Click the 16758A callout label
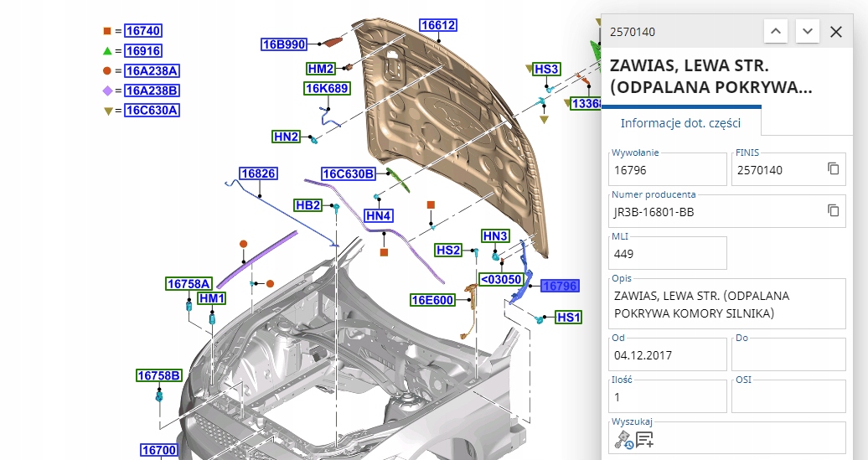This screenshot has height=460, width=868. tap(189, 284)
